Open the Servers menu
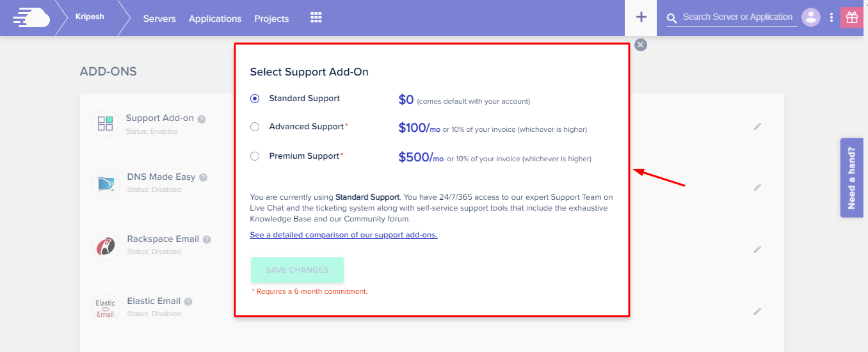The height and width of the screenshot is (352, 868). 159,19
